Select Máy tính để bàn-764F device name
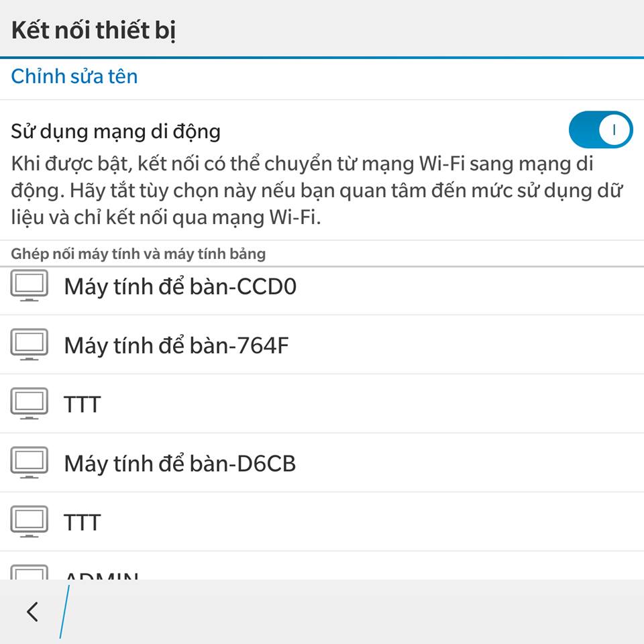This screenshot has height=644, width=644. [176, 345]
